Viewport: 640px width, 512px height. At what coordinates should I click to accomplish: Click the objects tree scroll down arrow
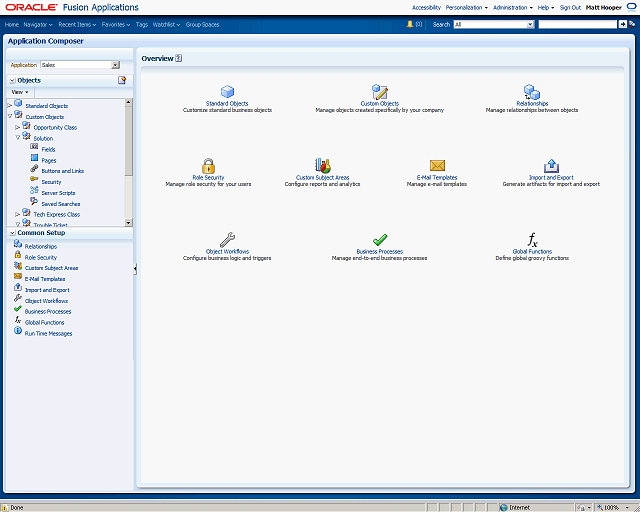[129, 223]
